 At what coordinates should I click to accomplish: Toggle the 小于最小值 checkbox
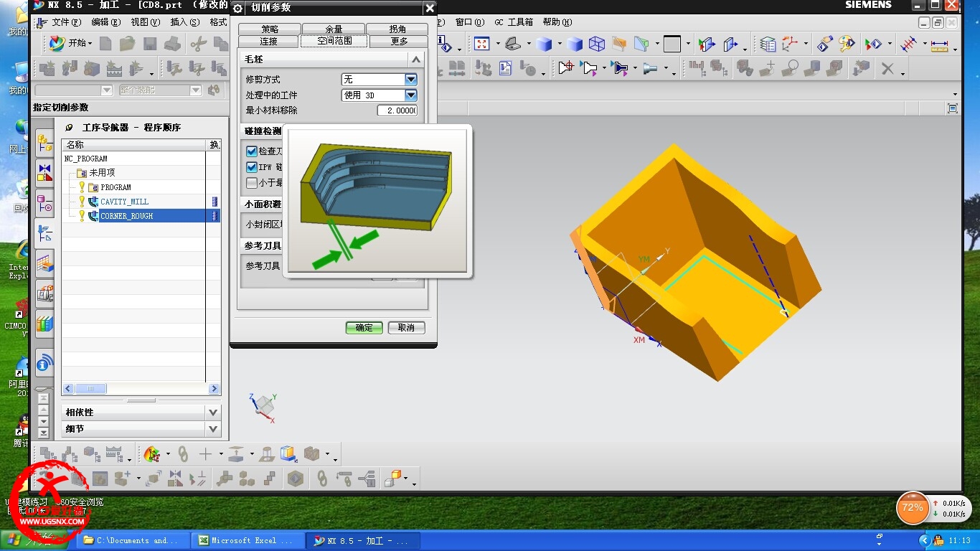(252, 183)
